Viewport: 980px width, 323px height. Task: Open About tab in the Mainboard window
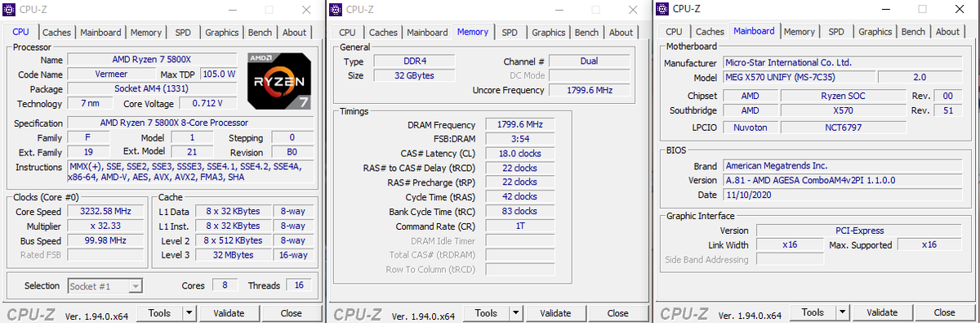[x=948, y=32]
